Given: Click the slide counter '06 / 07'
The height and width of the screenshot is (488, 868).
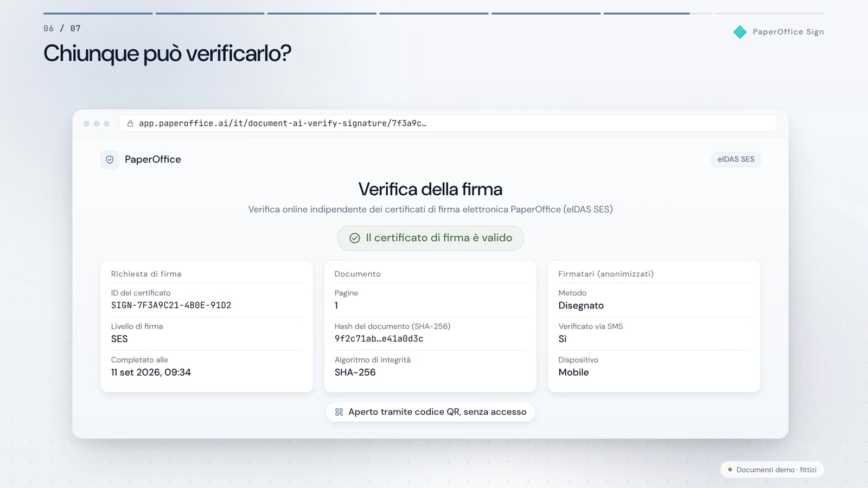Looking at the screenshot, I should [62, 28].
